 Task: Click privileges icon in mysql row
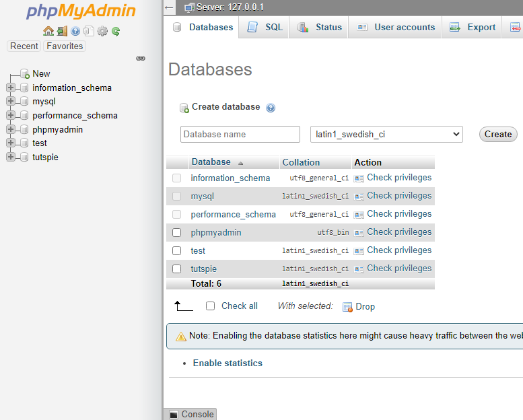(x=359, y=197)
